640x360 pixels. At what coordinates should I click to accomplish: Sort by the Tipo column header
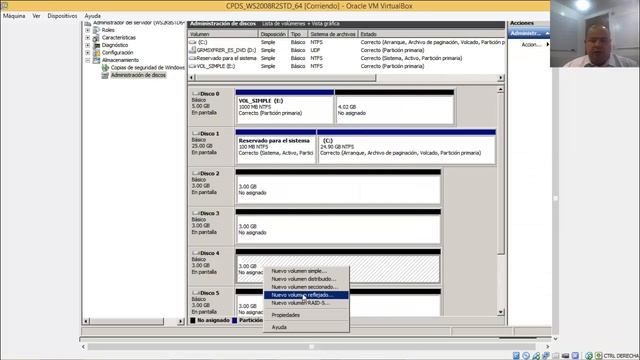(x=298, y=34)
